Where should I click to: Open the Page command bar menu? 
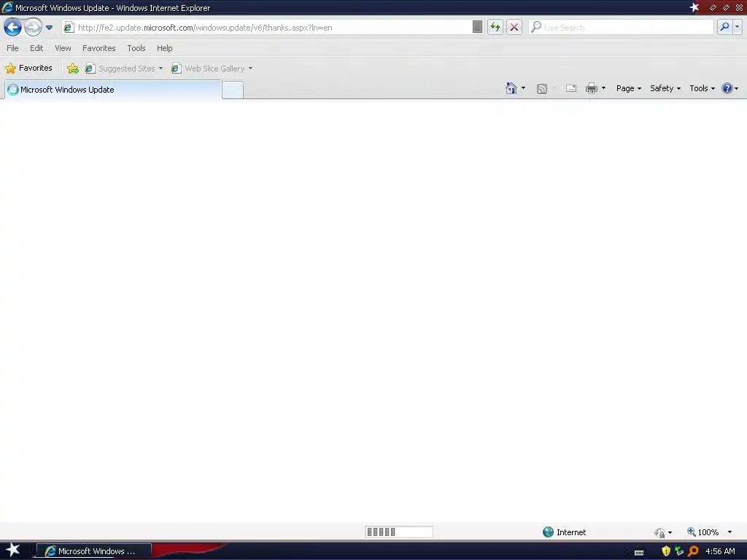[x=629, y=88]
